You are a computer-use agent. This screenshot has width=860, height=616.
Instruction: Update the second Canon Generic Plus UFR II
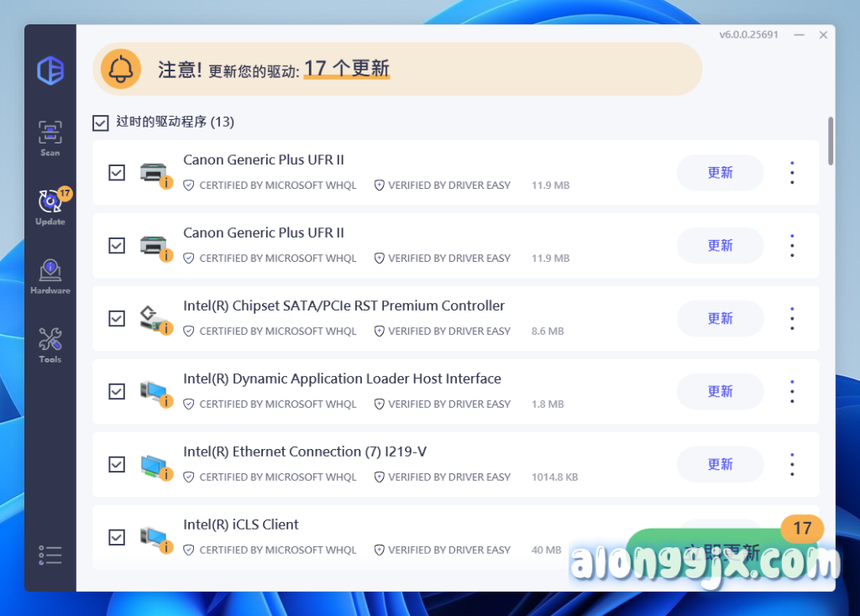coord(720,246)
